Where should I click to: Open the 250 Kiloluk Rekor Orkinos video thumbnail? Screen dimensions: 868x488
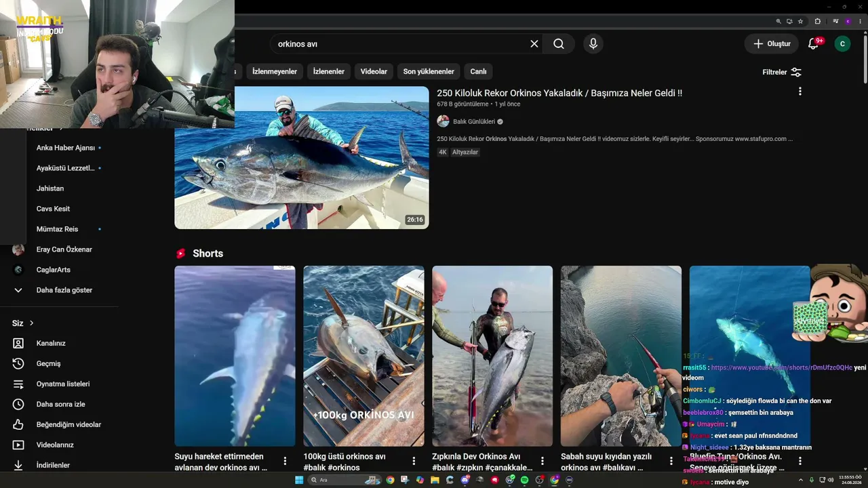click(302, 157)
